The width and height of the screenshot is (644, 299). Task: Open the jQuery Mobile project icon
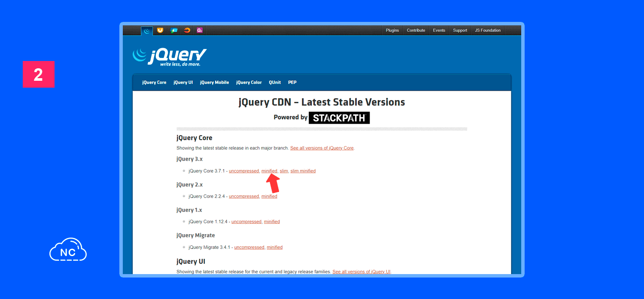(173, 31)
